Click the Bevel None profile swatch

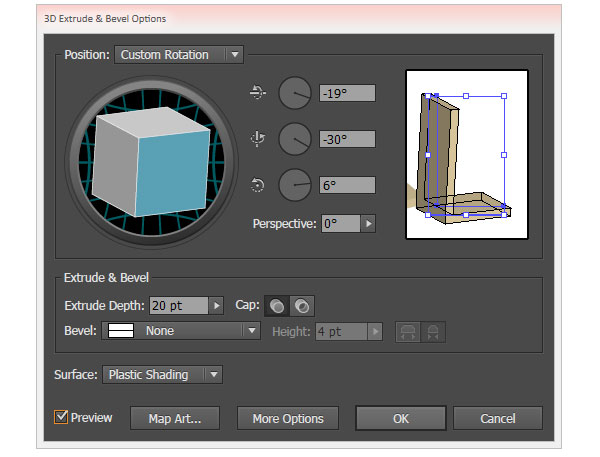tap(121, 331)
